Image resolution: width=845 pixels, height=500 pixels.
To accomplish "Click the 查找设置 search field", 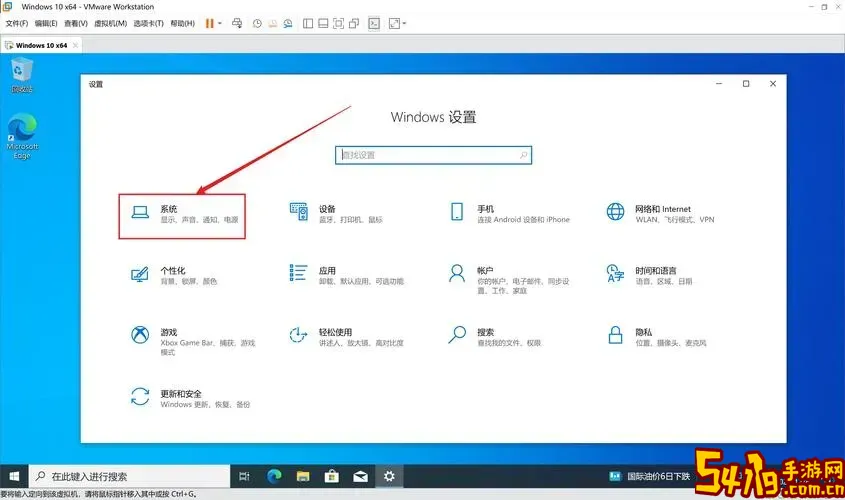I will (x=433, y=155).
